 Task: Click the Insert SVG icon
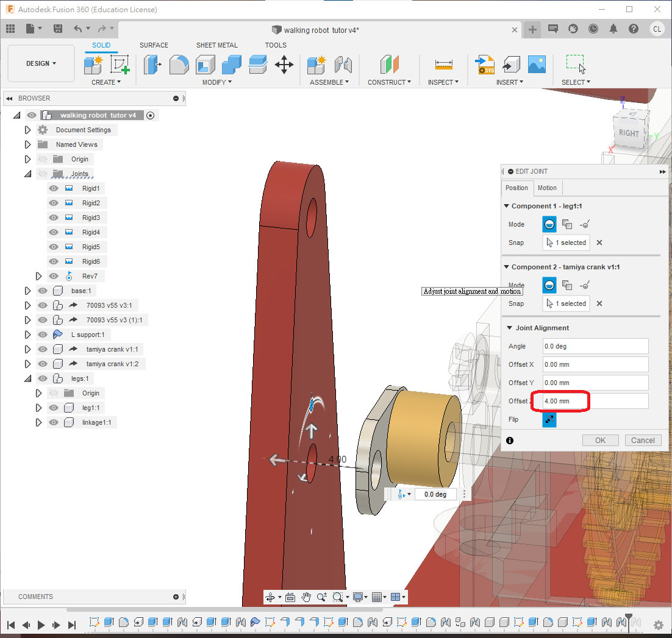click(x=485, y=65)
